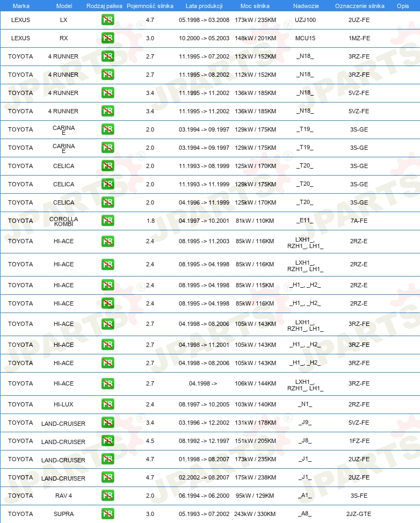The width and height of the screenshot is (420, 523).
Task: Select the MCU15 body code cell
Action: click(x=305, y=38)
